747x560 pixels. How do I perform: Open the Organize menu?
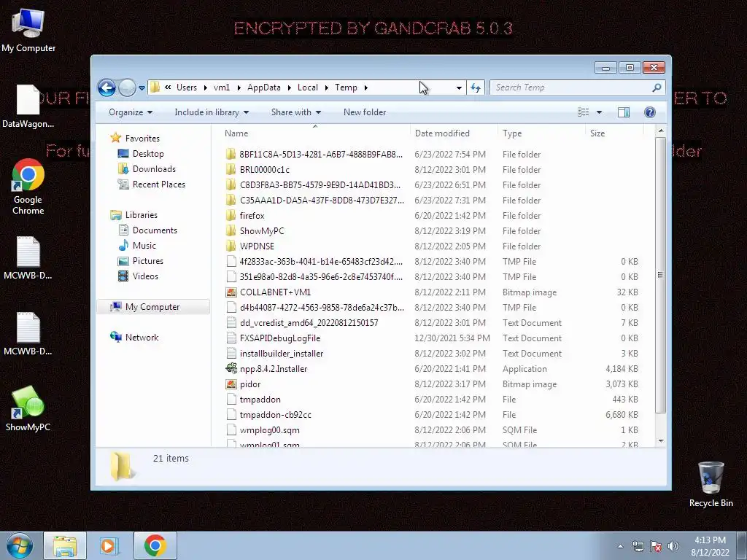[x=131, y=112]
